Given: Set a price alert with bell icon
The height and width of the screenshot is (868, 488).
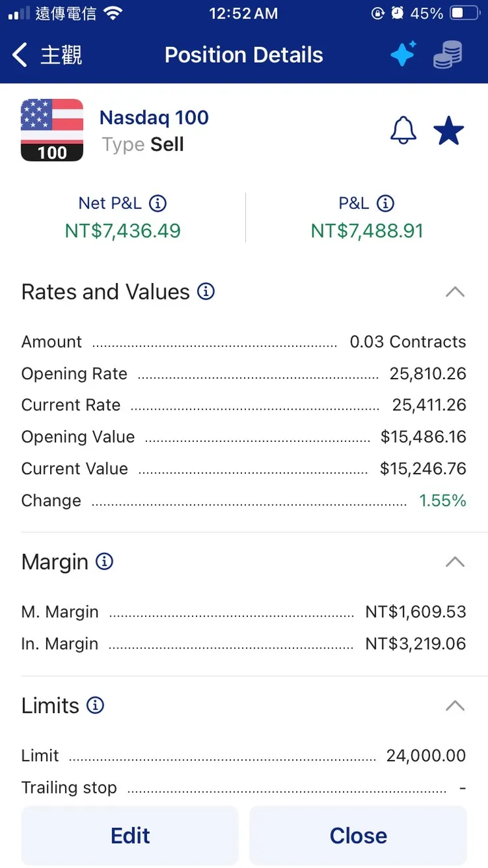Looking at the screenshot, I should coord(404,131).
